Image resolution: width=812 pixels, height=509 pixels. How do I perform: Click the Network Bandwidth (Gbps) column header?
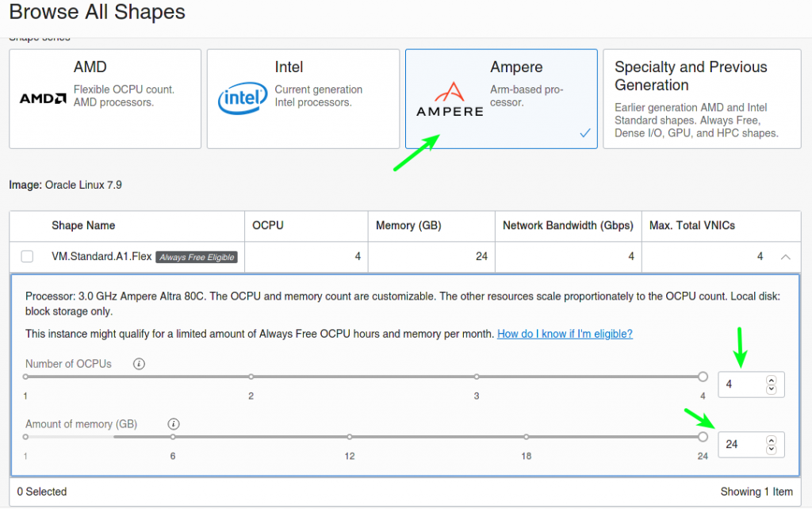(x=568, y=225)
